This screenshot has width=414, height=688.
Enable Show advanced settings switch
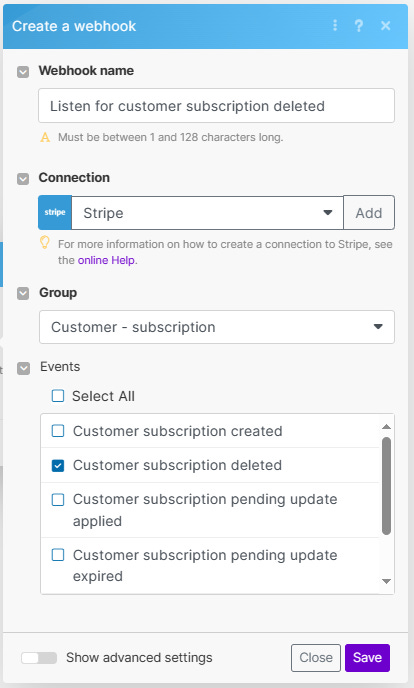click(39, 658)
